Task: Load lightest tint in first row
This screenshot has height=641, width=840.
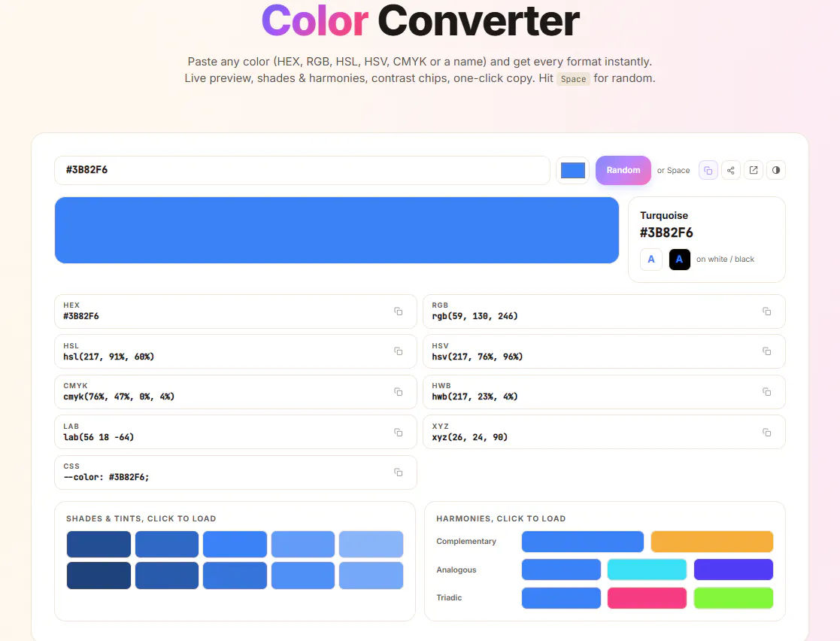Action: coord(371,545)
